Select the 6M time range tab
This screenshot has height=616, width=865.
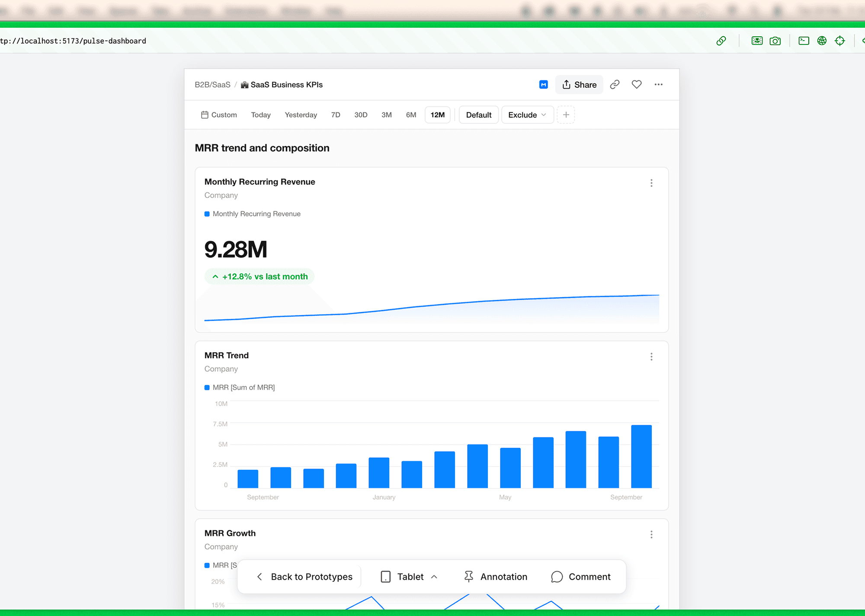coord(411,115)
